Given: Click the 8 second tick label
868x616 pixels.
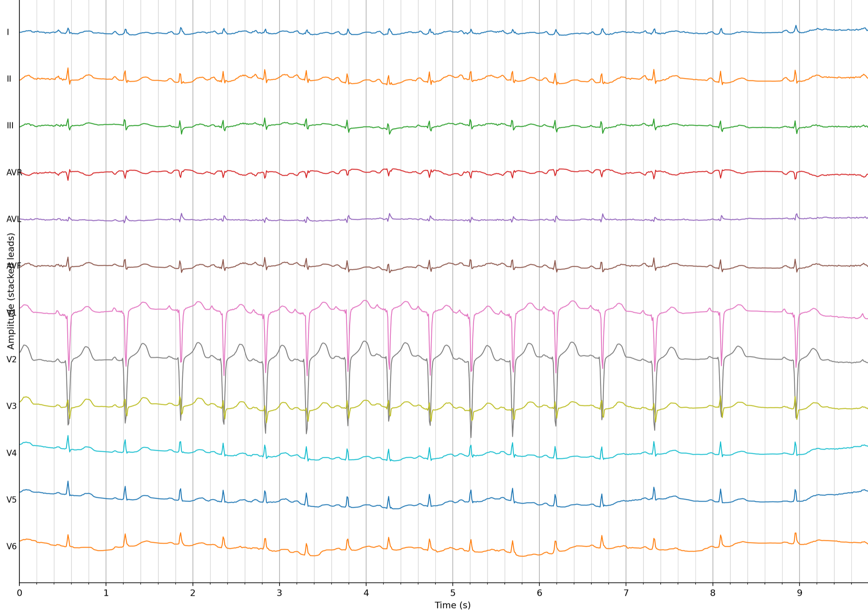Looking at the screenshot, I should (713, 593).
